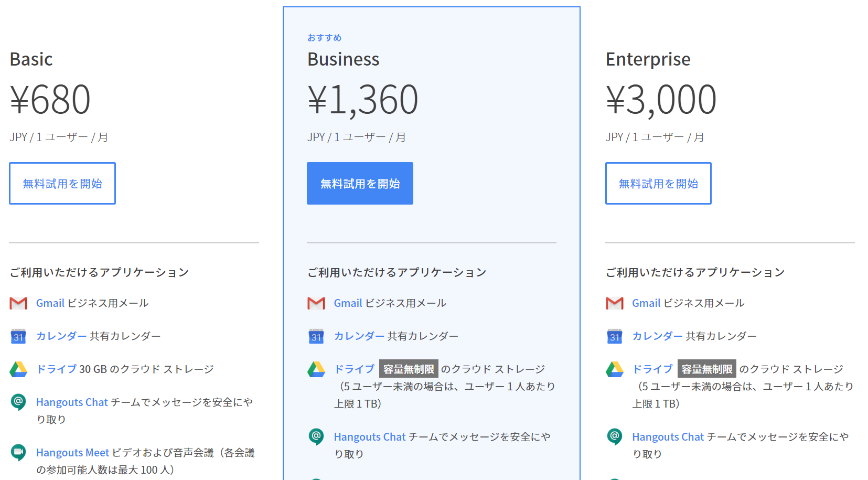The width and height of the screenshot is (868, 480).
Task: Open the カレンダー link in Business plan
Action: coord(359,336)
